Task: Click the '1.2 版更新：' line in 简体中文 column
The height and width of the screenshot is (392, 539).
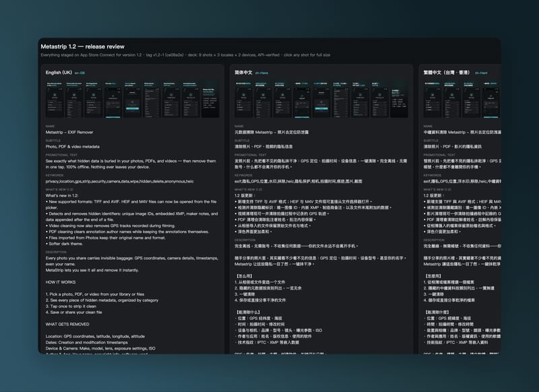Action: pos(245,196)
